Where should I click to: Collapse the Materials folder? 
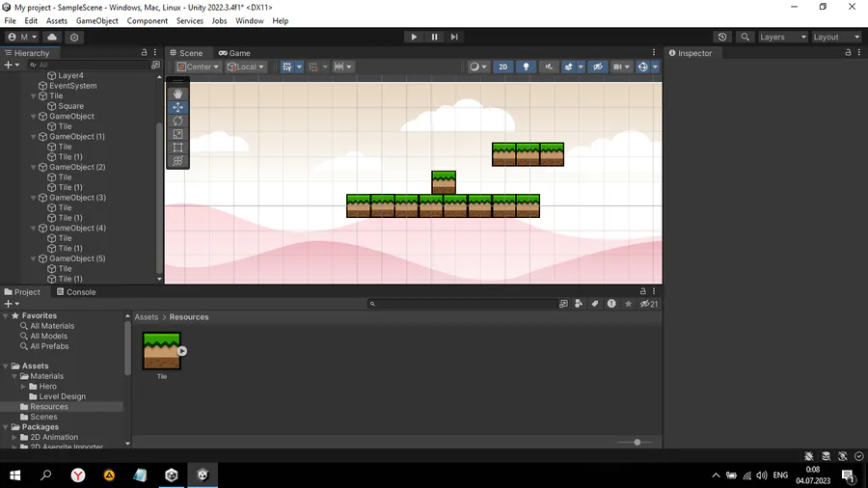pyautogui.click(x=14, y=376)
